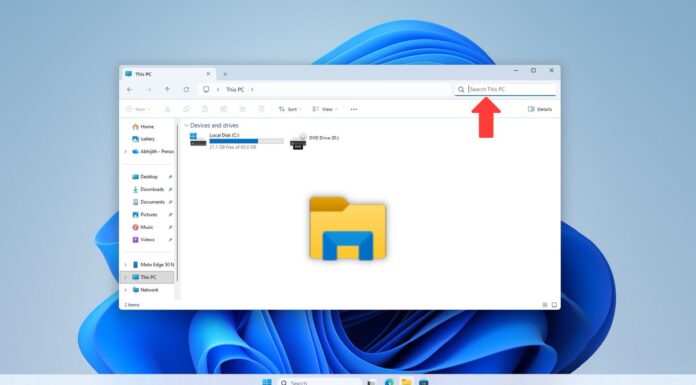The height and width of the screenshot is (385, 696).
Task: Switch to large thumbnails view in status bar
Action: point(554,305)
